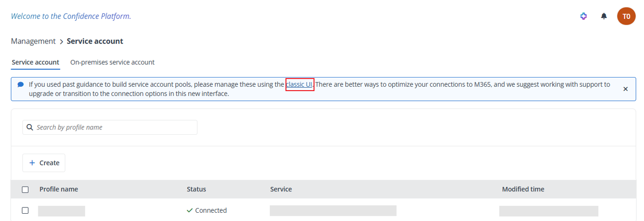Click the message icon in banner
Screen dimensions: 644x221
pyautogui.click(x=21, y=84)
